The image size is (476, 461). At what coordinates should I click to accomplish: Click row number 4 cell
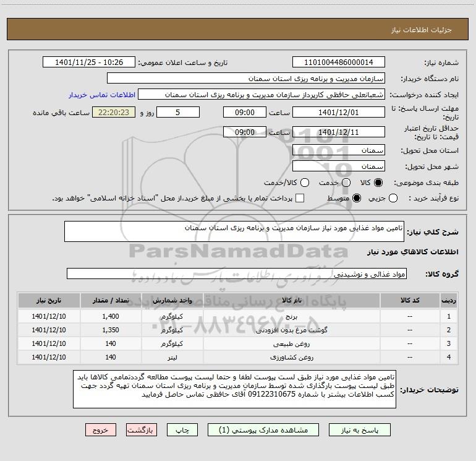(x=449, y=358)
